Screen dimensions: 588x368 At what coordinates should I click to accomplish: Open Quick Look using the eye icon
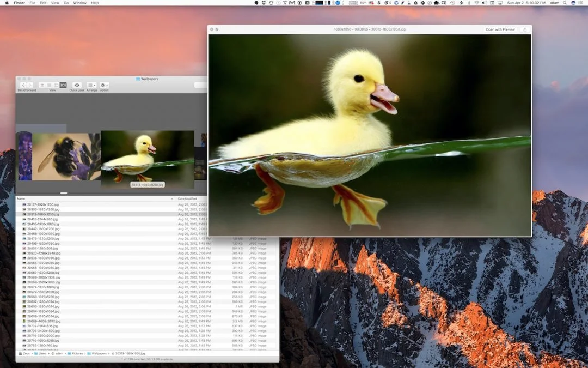click(x=77, y=85)
